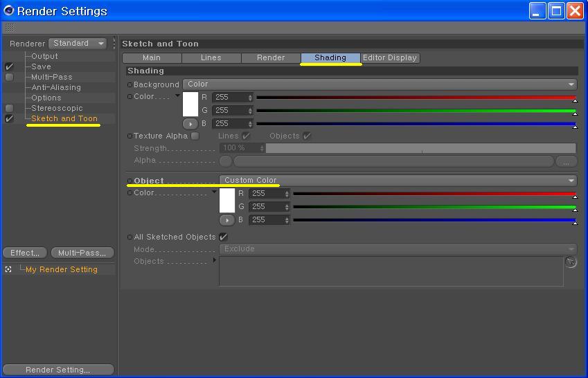Viewport: 588px width, 378px height.
Task: Enable the Texture Alpha checkbox
Action: pos(195,136)
